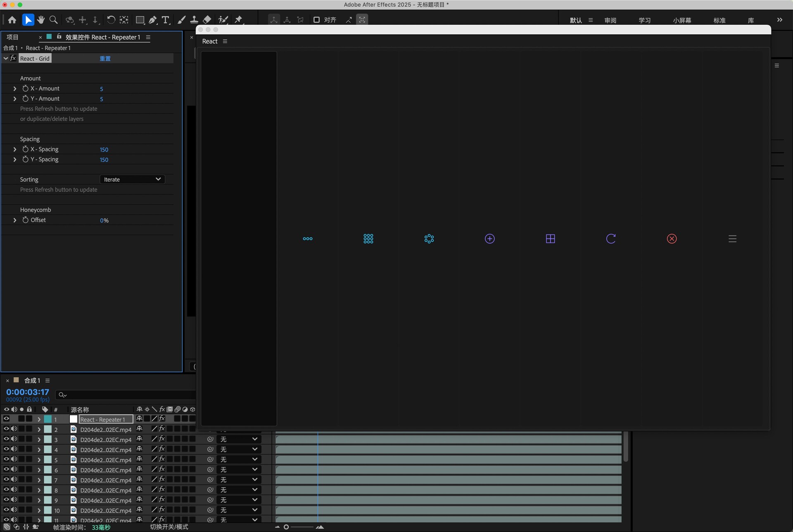Viewport: 793px width, 532px height.
Task: Click 切换开关/模式 button
Action: pyautogui.click(x=169, y=527)
